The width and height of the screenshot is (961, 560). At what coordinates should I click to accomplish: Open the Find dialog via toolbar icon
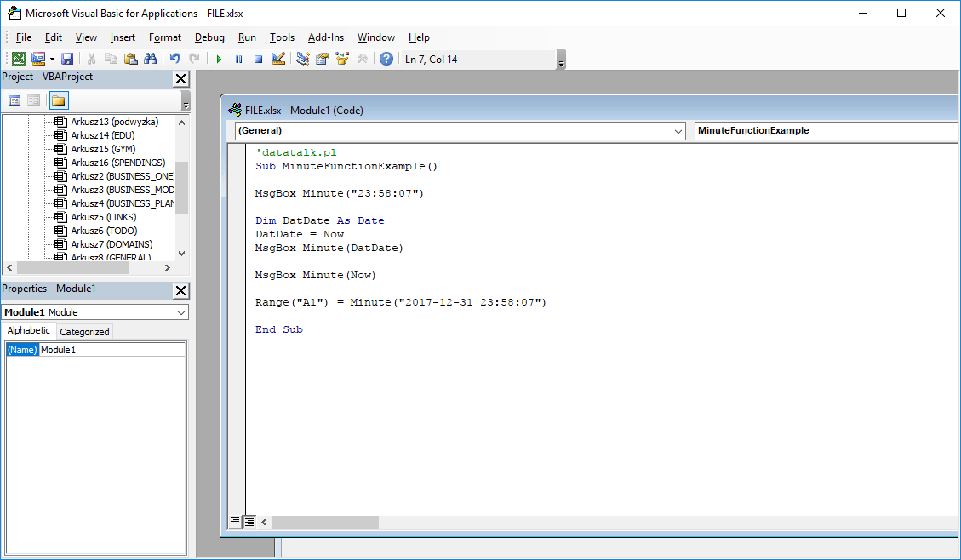coord(150,58)
